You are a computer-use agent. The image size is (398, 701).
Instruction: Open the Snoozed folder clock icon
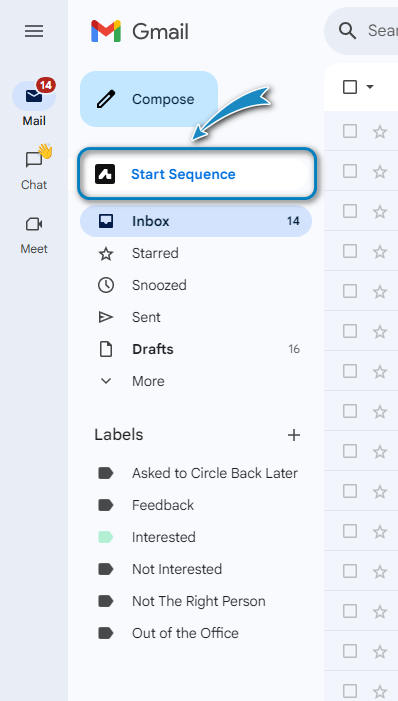106,285
